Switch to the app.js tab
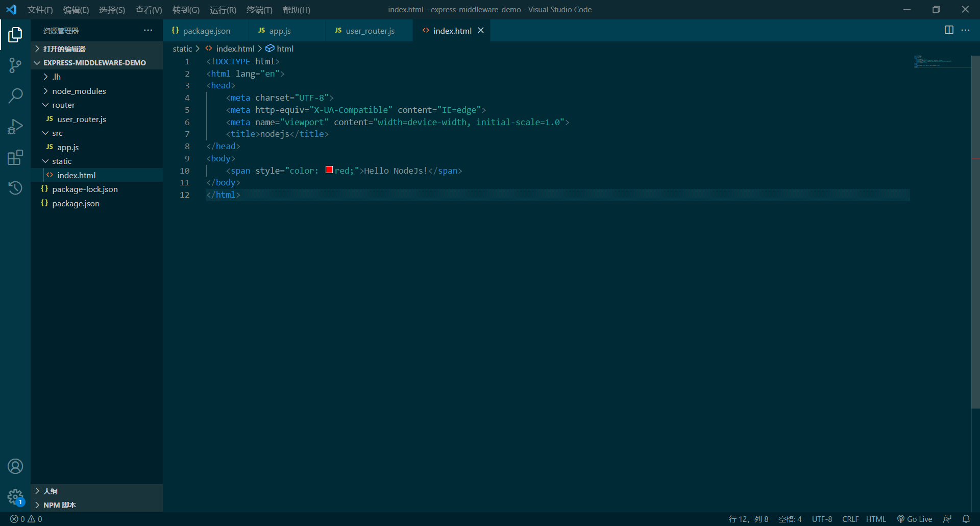Viewport: 980px width, 526px height. (287, 31)
